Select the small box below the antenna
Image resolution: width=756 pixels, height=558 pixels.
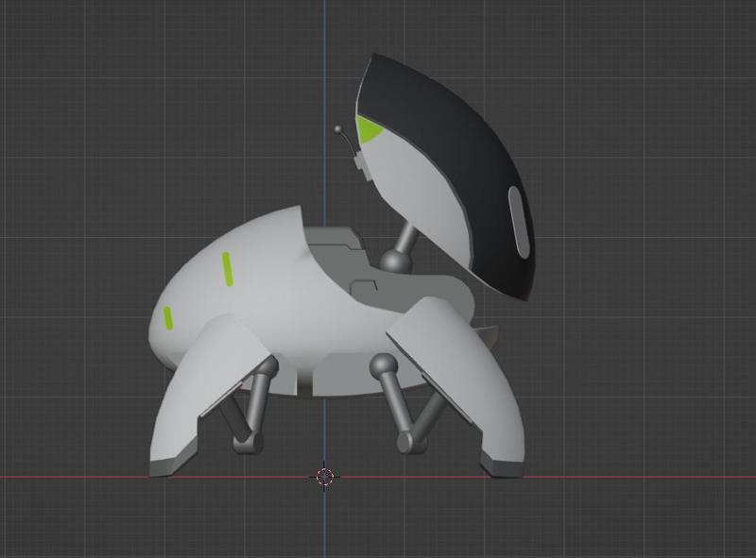360,162
